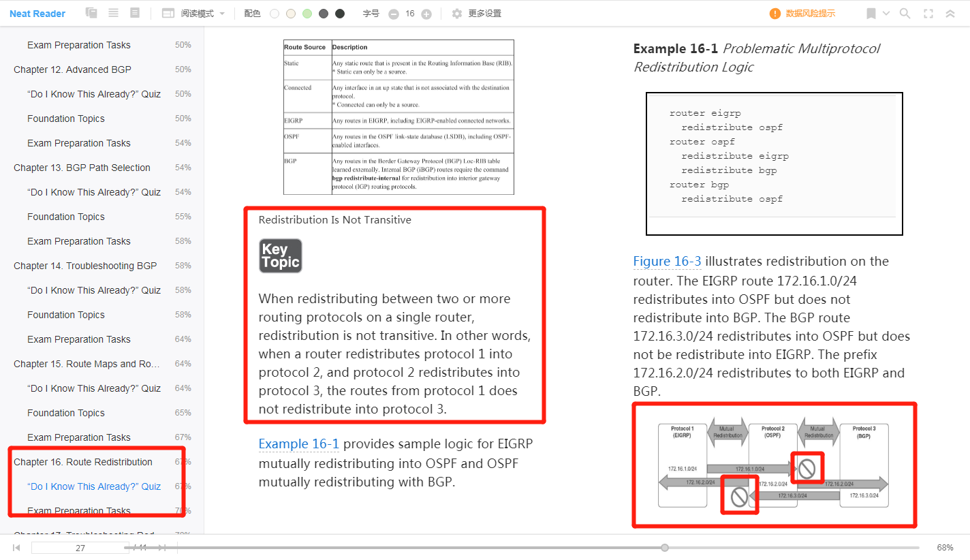Click the 68% progress indicator
970x560 pixels.
(x=945, y=548)
